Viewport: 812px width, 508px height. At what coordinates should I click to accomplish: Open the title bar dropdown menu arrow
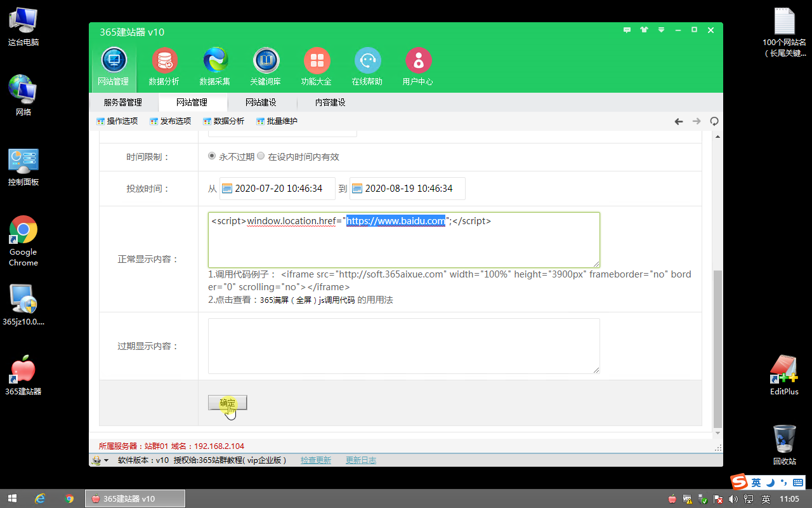tap(661, 30)
